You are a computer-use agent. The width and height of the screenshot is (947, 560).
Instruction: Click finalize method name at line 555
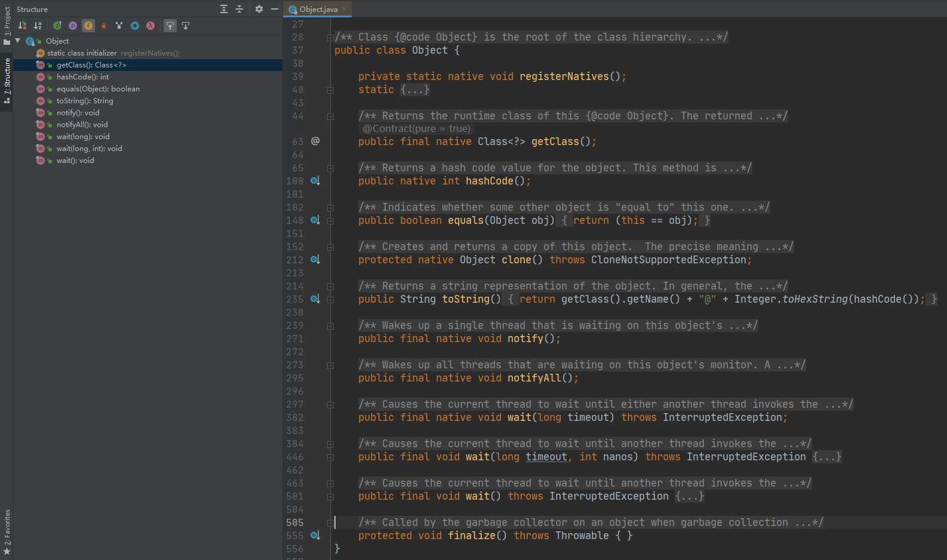(472, 536)
